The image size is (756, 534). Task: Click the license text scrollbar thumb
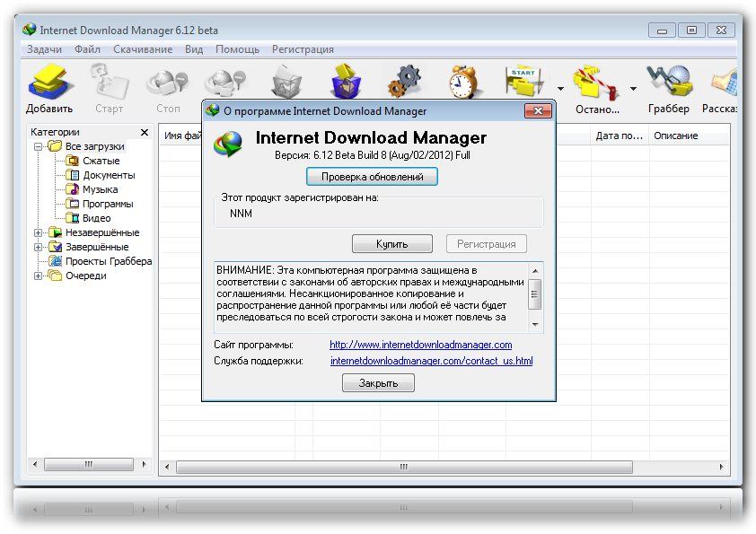(535, 294)
